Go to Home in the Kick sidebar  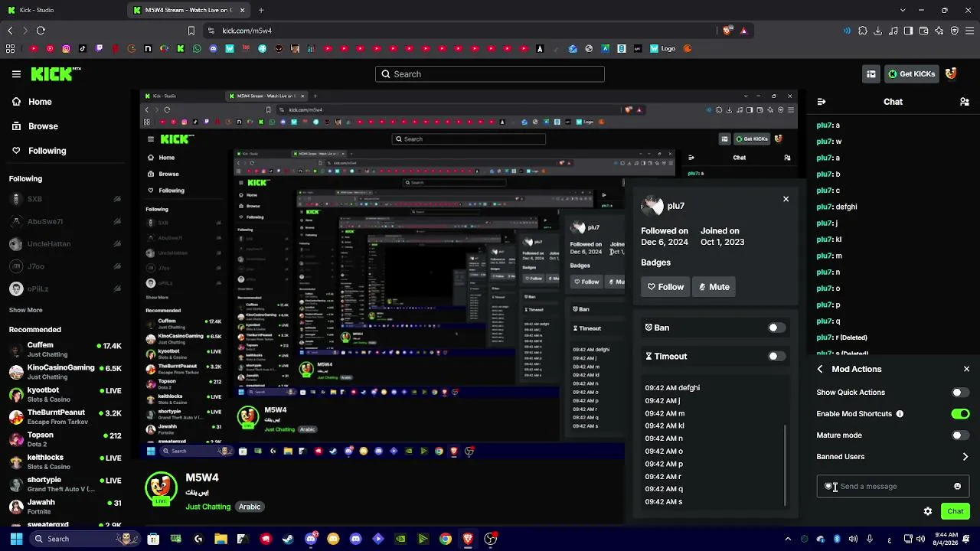pyautogui.click(x=32, y=102)
